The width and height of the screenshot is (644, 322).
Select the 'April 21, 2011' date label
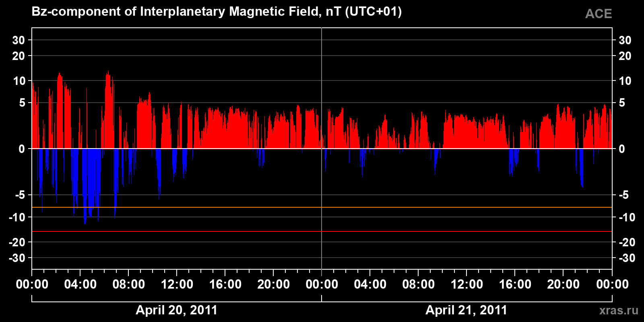(x=466, y=310)
